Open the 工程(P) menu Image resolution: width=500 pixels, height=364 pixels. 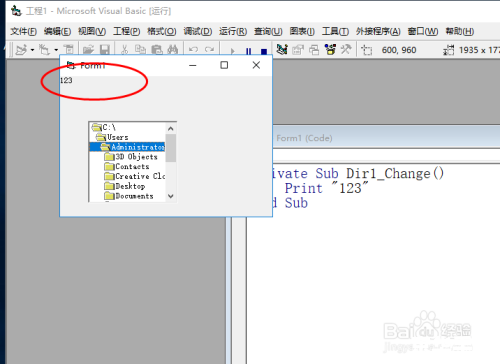(127, 31)
